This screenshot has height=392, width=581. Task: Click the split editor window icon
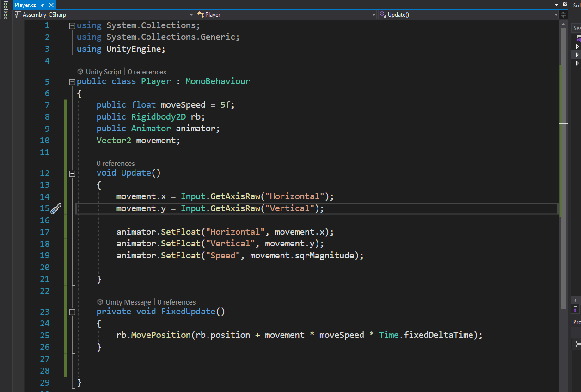(x=563, y=15)
